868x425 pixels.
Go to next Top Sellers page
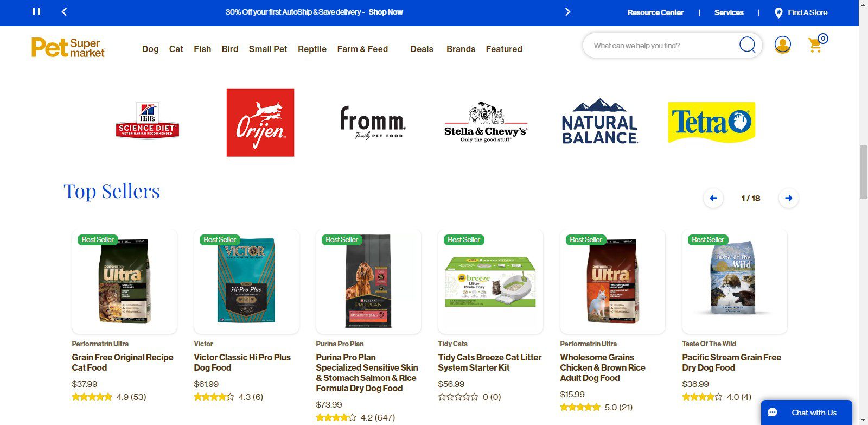pos(789,198)
